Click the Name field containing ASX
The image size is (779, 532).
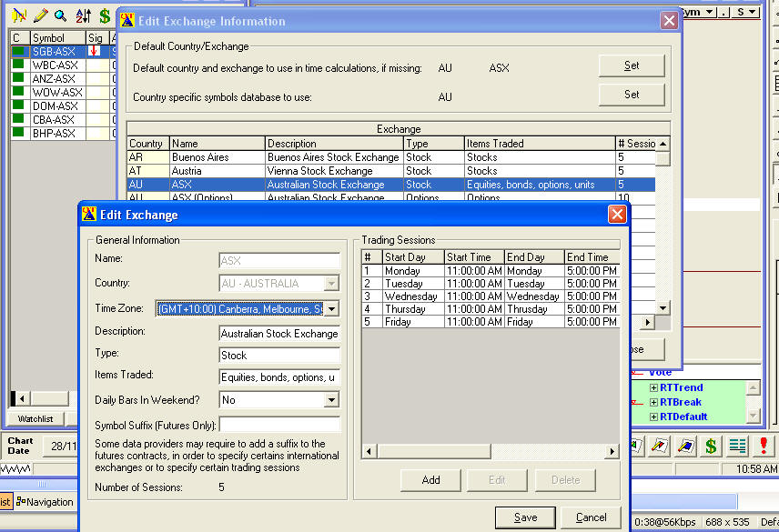(279, 260)
